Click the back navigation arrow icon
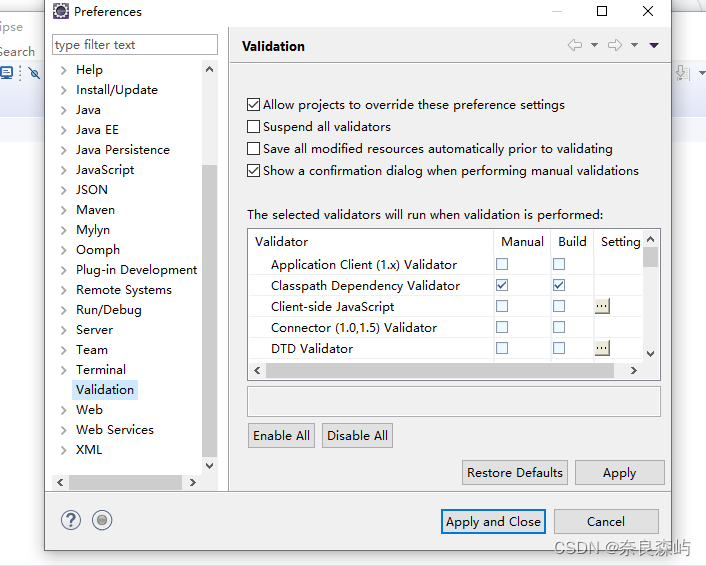 (575, 45)
